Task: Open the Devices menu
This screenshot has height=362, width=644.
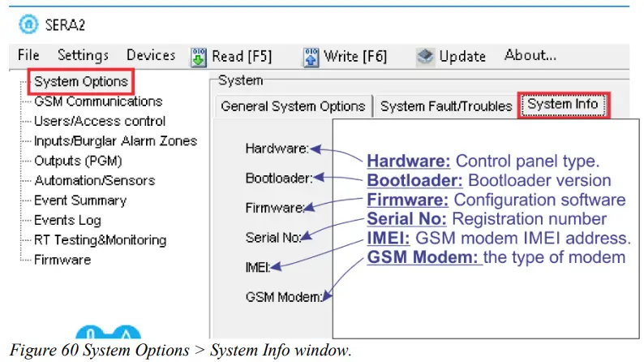Action: [151, 55]
